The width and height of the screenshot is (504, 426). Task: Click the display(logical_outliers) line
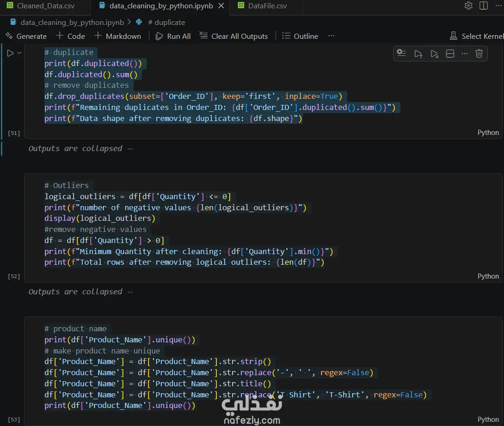coord(99,219)
